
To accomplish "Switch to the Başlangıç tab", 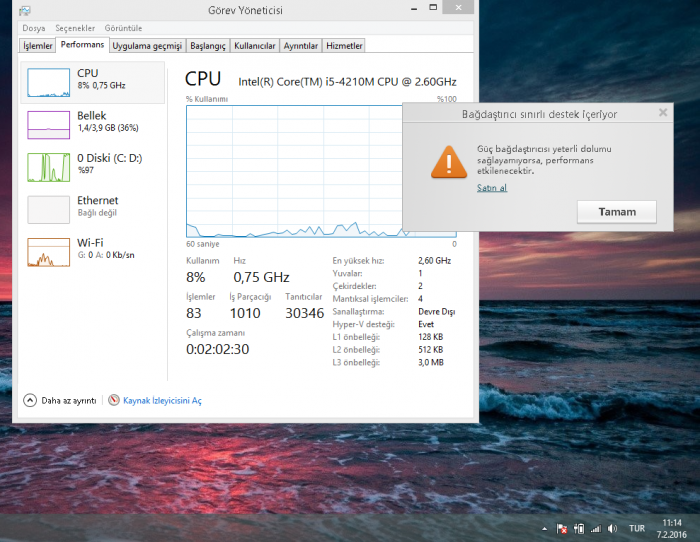I will (x=208, y=46).
